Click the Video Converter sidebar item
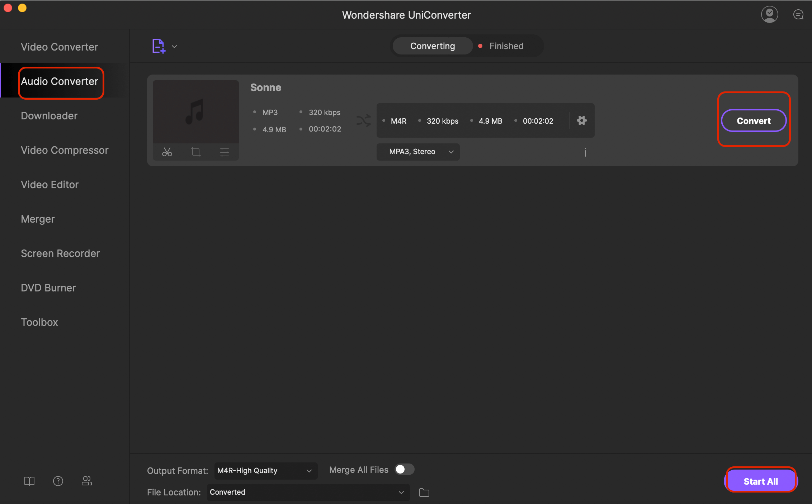Viewport: 812px width, 504px height. (58, 47)
